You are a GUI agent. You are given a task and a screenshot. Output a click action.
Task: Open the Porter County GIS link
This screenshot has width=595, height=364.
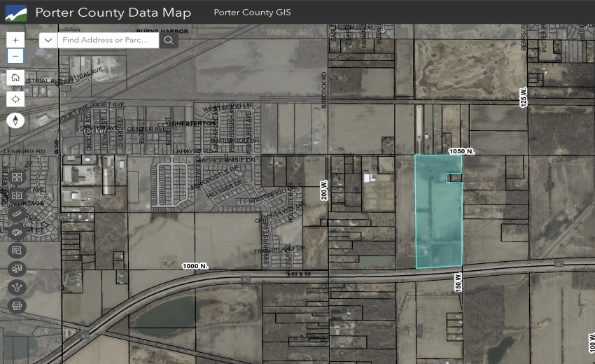click(252, 13)
